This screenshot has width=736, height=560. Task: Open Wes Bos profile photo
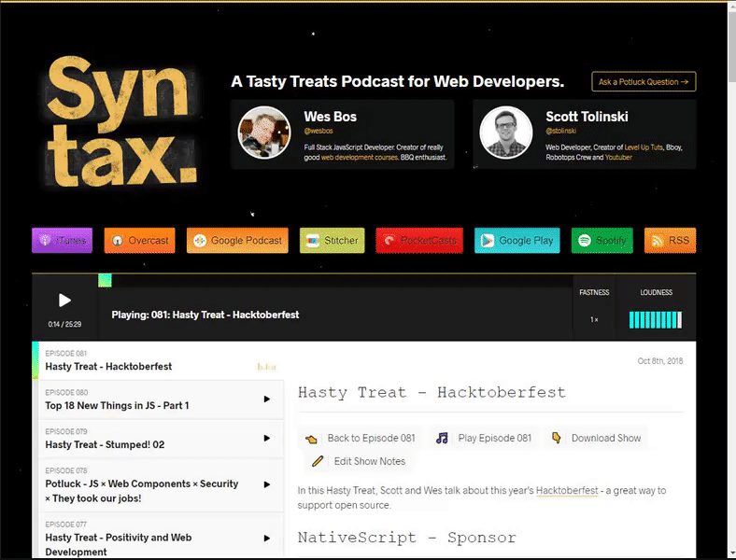click(264, 133)
